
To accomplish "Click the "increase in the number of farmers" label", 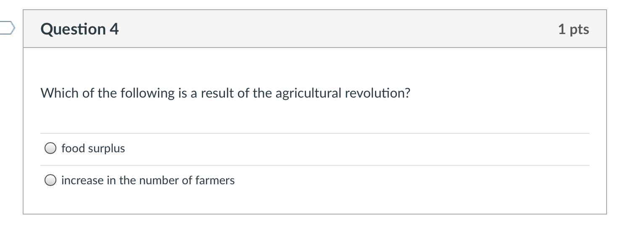I will [148, 180].
